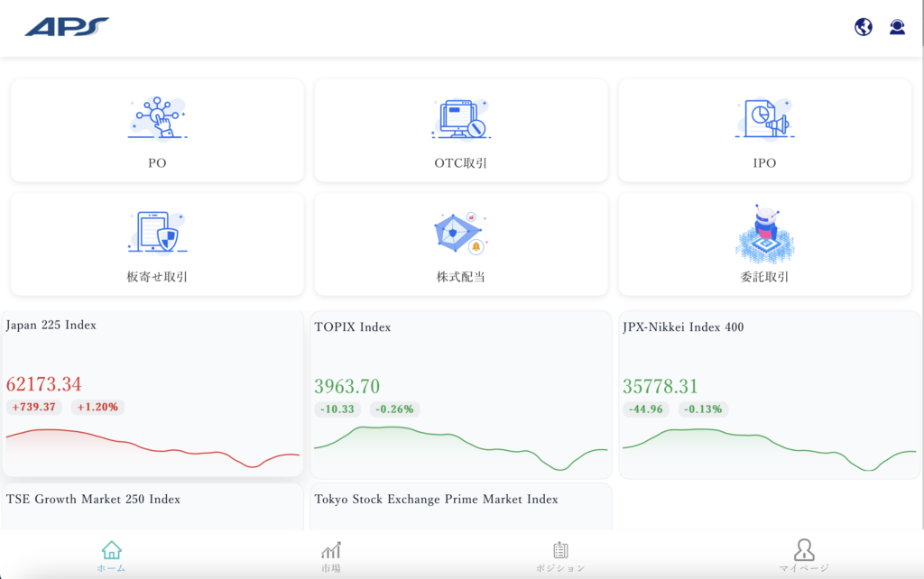
Task: Click the +1.20% change badge
Action: tap(97, 407)
